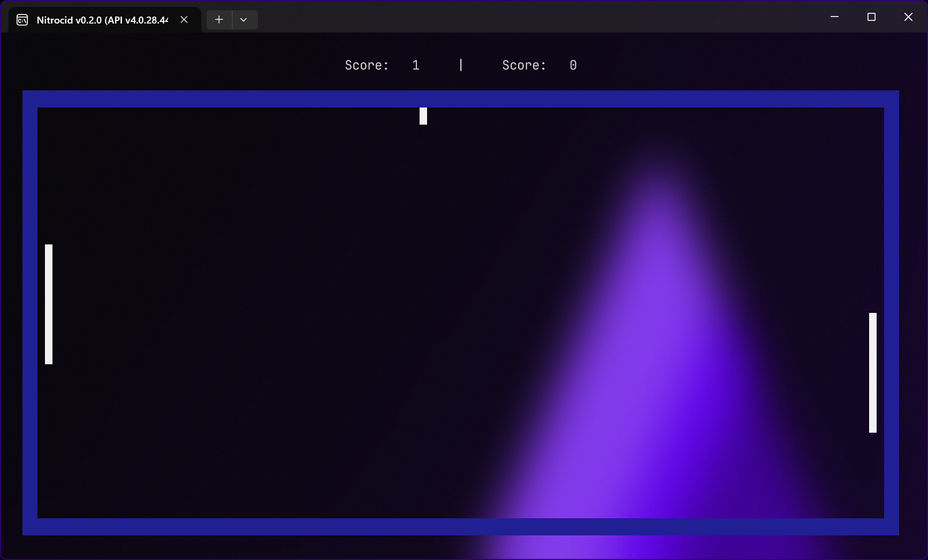This screenshot has width=928, height=560.
Task: Click the bottom blue border of playfield
Action: click(460, 527)
